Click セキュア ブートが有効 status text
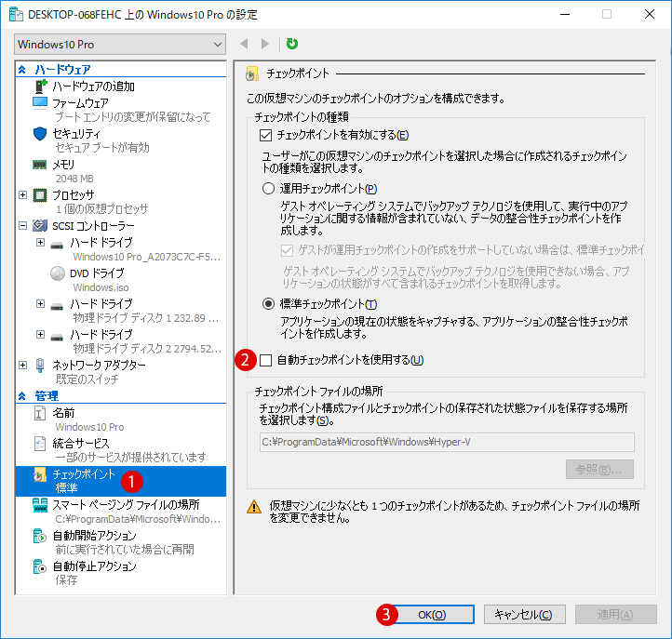672x639 pixels. coord(102,148)
